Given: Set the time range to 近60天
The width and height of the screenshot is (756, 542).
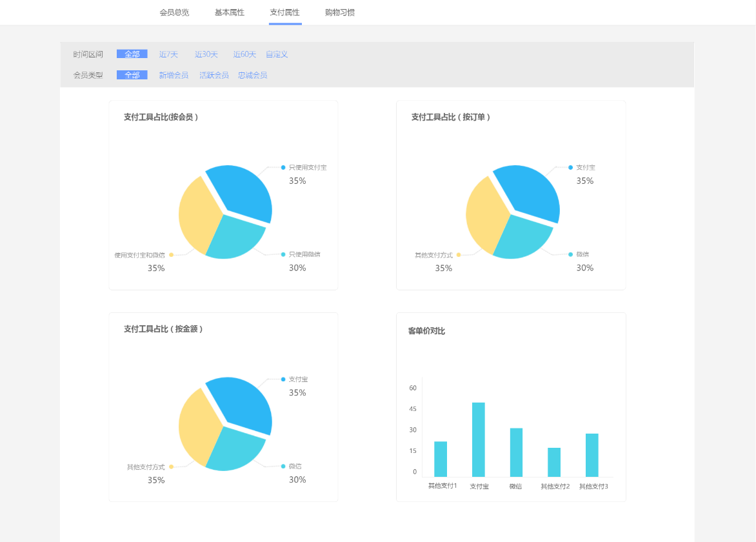Looking at the screenshot, I should (x=244, y=54).
